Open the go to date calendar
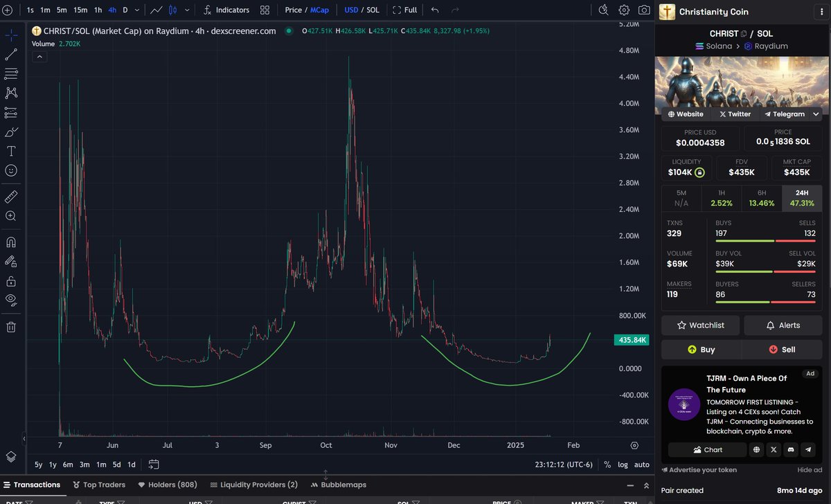 (x=154, y=465)
